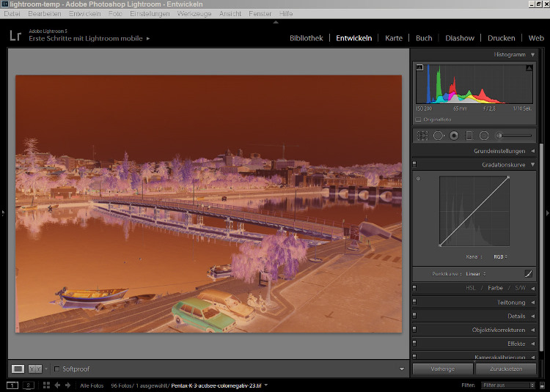
Task: Click the tone curve target adjustment tool
Action: coord(419,179)
